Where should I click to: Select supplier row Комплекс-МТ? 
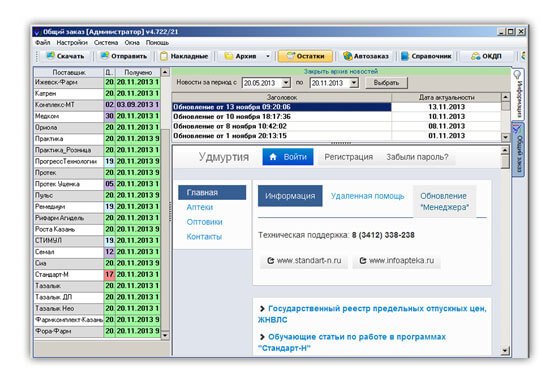click(x=97, y=105)
